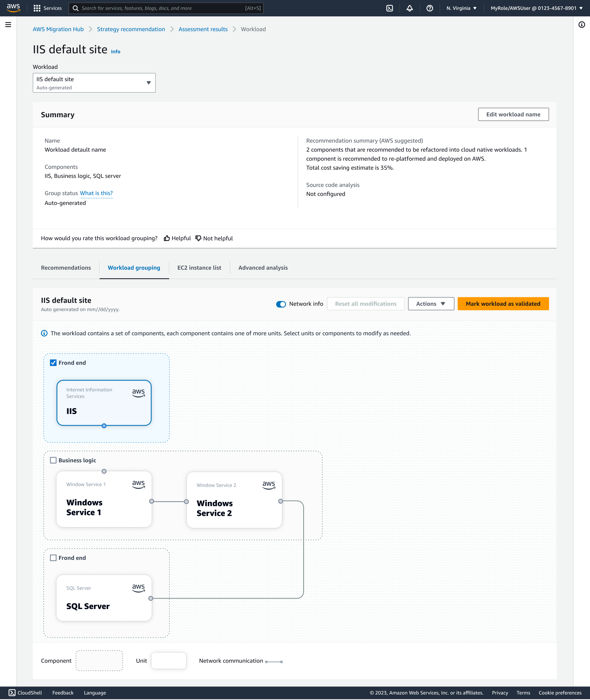Go to Strategy recommendation breadcrumb
This screenshot has width=590, height=700.
(x=131, y=29)
